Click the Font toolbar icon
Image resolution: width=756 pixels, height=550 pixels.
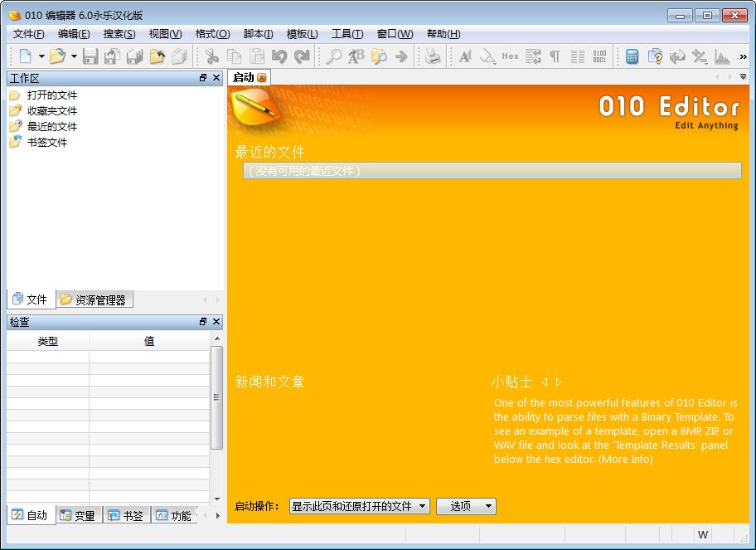click(465, 56)
